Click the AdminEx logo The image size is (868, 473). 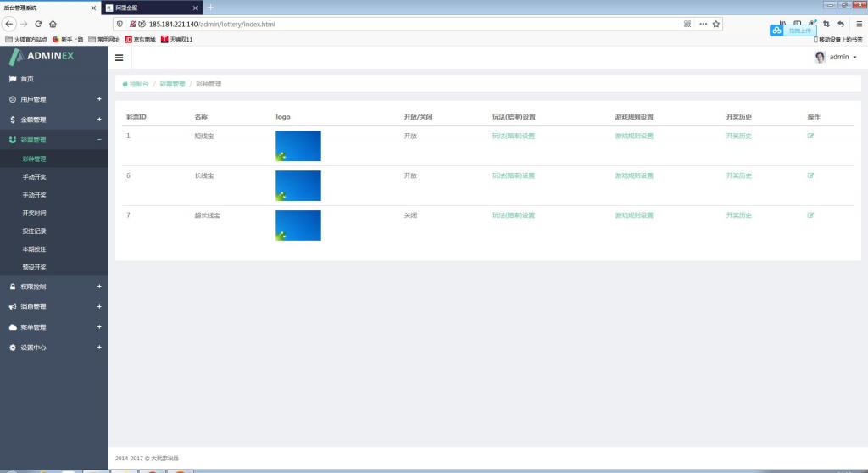coord(42,57)
